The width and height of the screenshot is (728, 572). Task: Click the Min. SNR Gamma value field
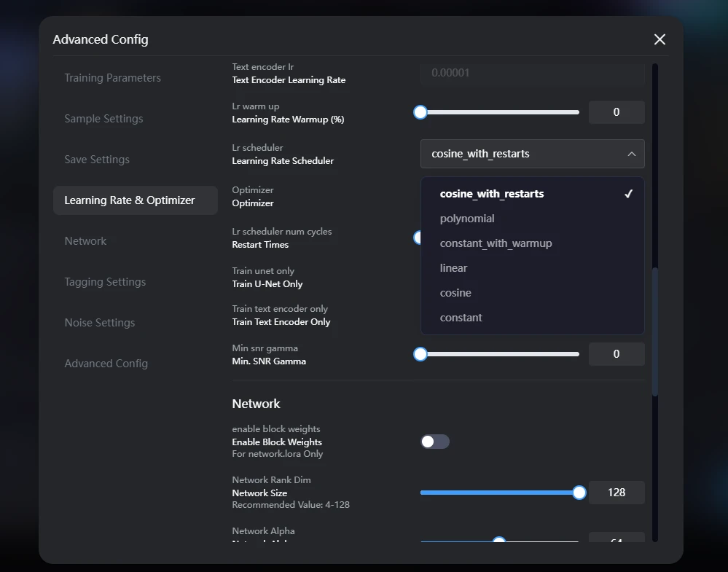[x=616, y=354]
